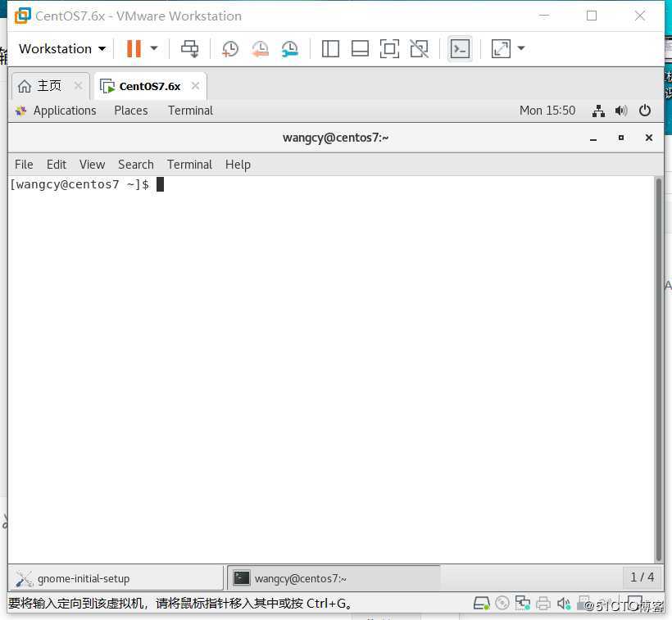672x620 pixels.
Task: Switch to Unity mode
Action: pyautogui.click(x=419, y=49)
